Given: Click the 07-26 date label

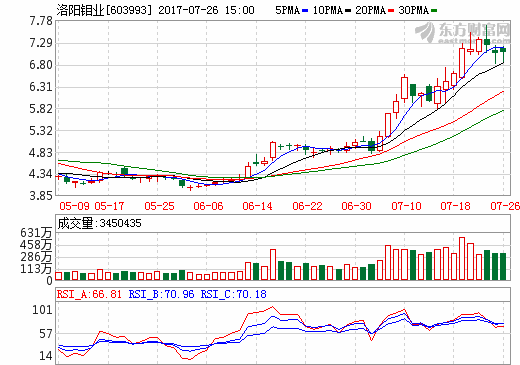Looking at the screenshot, I should click(x=505, y=206).
